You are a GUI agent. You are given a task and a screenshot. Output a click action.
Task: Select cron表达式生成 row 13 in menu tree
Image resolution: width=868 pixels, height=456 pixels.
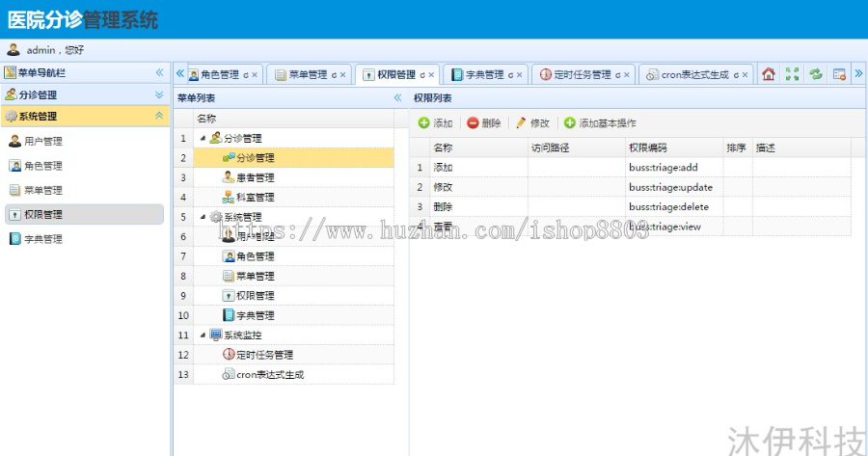point(293,375)
